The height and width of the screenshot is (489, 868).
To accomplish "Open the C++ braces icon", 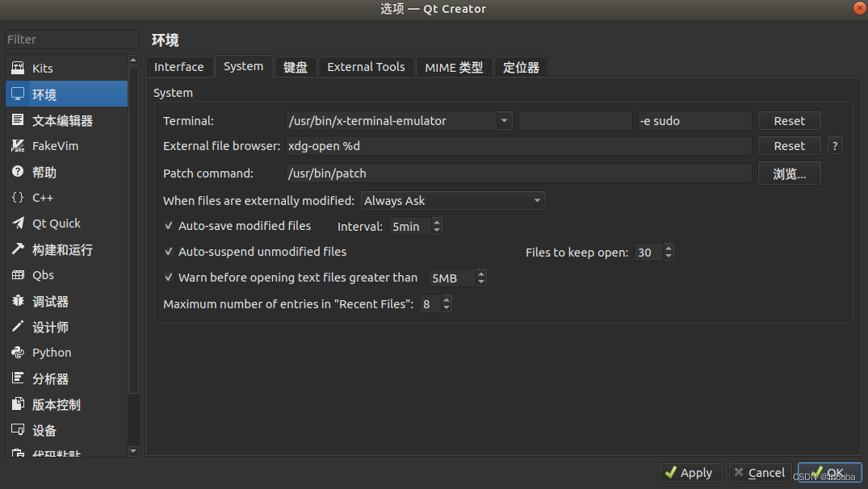I will [x=18, y=198].
